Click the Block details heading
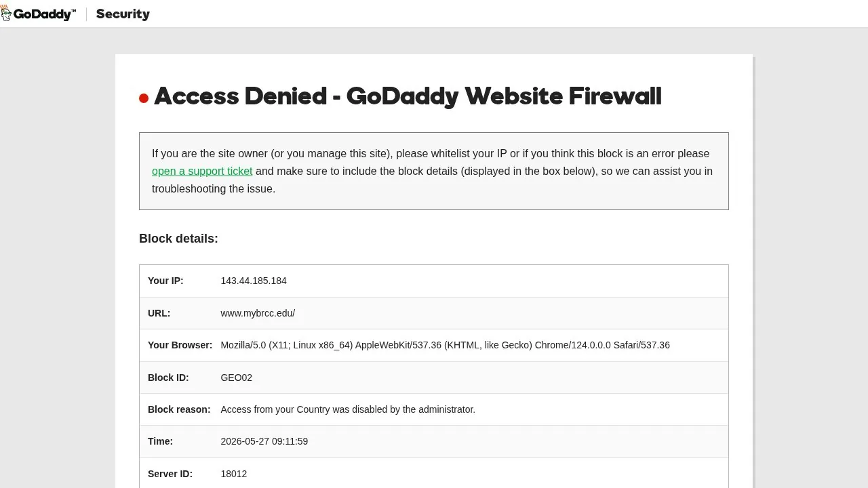Viewport: 868px width, 488px height. pos(178,239)
